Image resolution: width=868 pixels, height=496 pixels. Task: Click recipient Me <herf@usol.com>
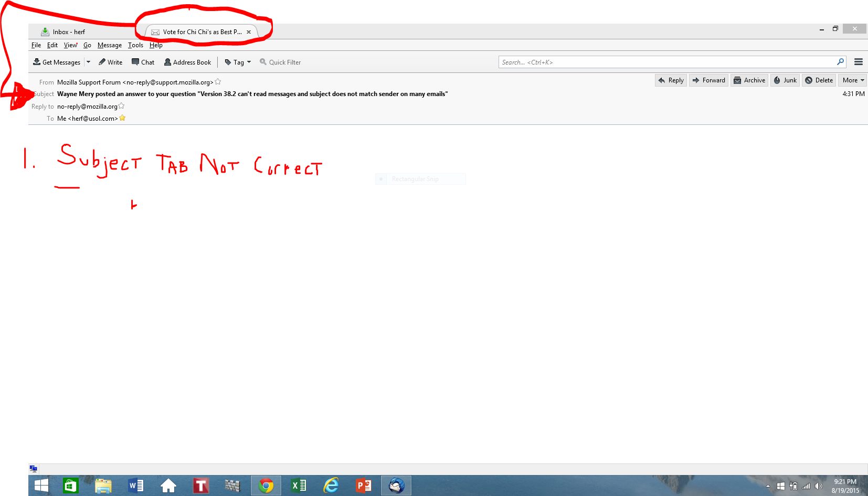pyautogui.click(x=88, y=119)
